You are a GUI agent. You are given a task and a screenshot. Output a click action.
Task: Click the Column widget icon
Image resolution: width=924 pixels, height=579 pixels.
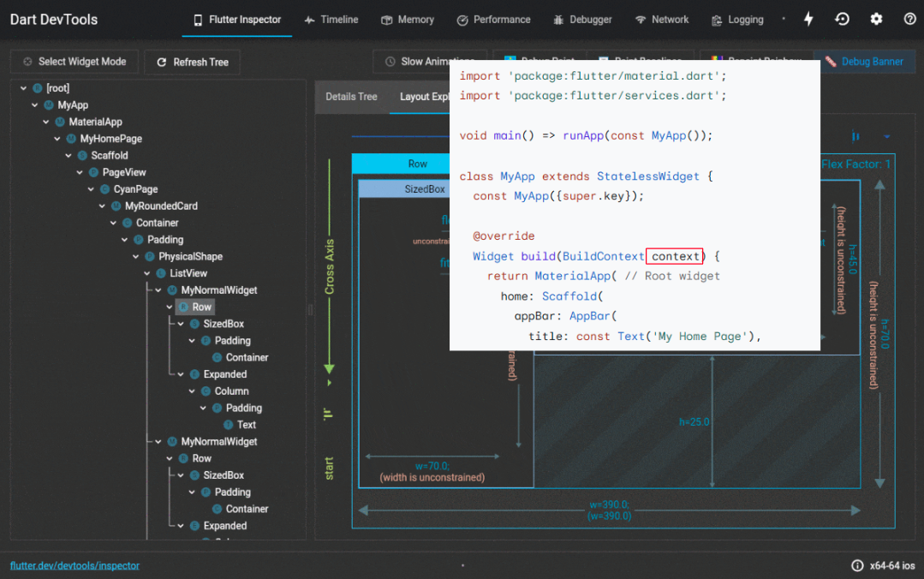pyautogui.click(x=206, y=391)
